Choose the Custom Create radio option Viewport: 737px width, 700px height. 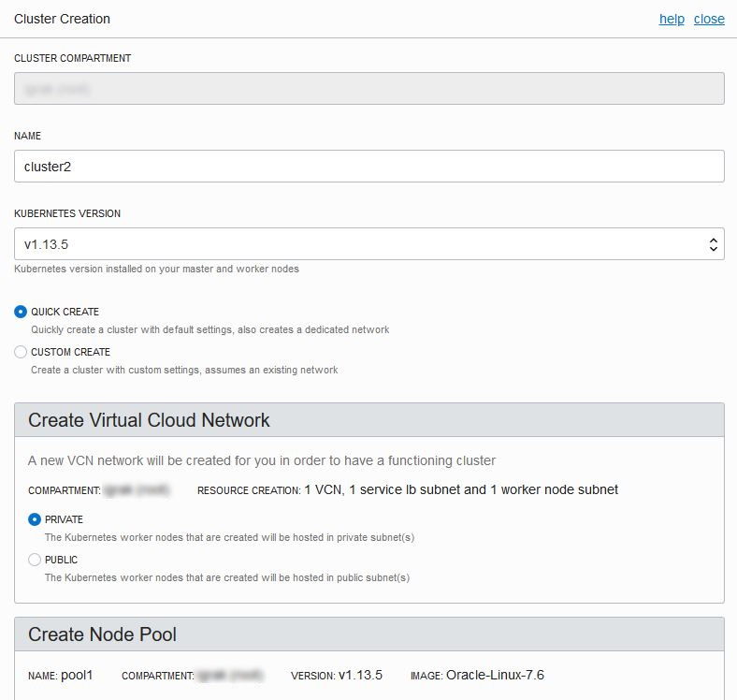tap(22, 352)
